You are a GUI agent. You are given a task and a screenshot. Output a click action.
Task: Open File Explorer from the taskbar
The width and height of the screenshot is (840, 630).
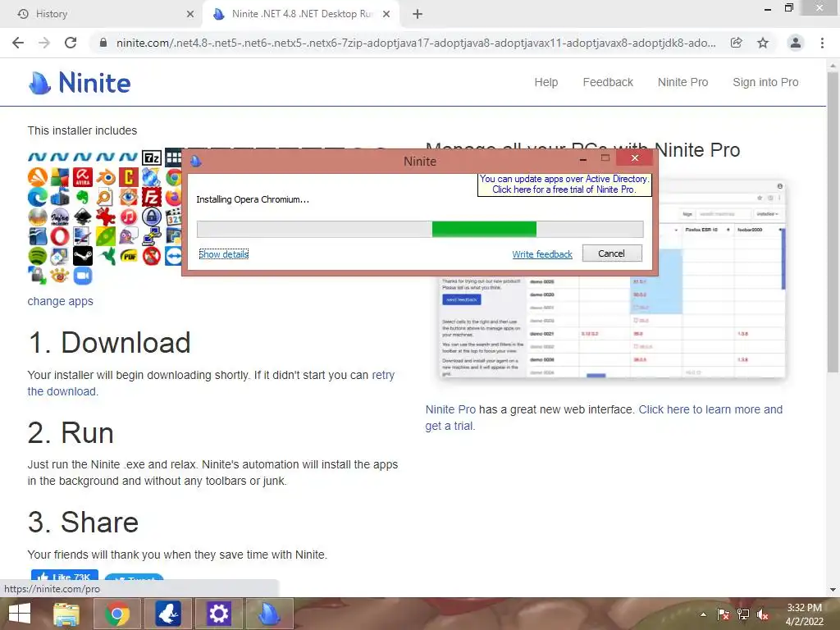pos(66,614)
